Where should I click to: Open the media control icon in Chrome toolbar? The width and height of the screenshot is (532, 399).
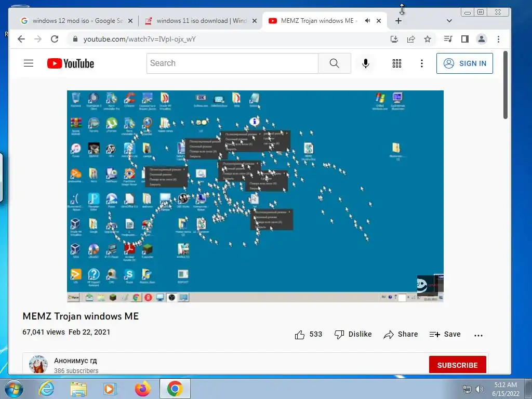tap(448, 39)
